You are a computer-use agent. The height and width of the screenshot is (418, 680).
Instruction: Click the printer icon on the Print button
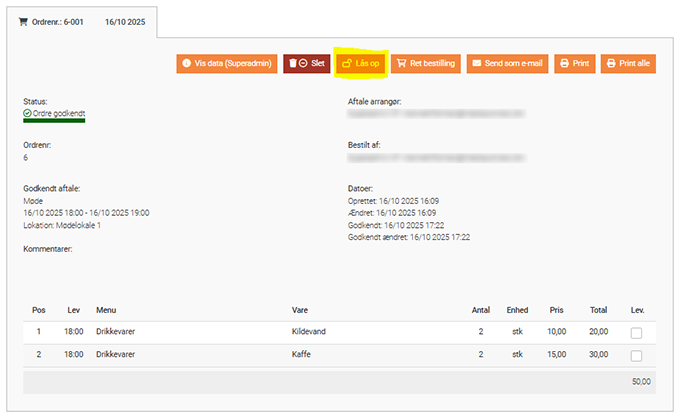pyautogui.click(x=565, y=63)
